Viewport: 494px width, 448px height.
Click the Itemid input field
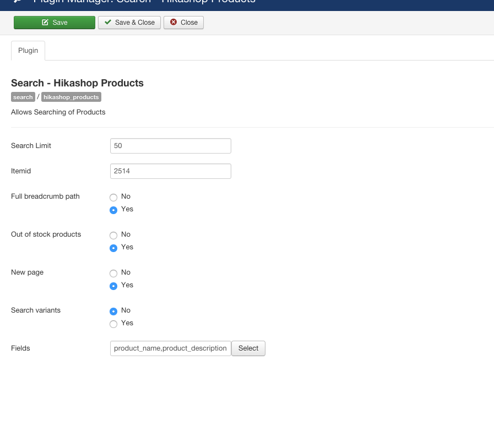tap(170, 171)
